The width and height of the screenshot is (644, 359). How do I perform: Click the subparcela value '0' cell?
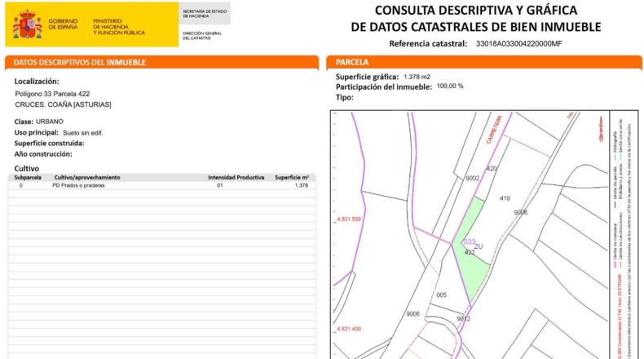[21, 185]
